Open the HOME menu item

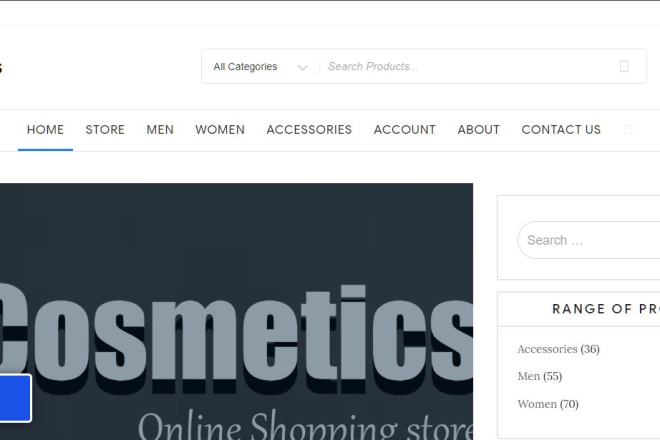pyautogui.click(x=45, y=130)
